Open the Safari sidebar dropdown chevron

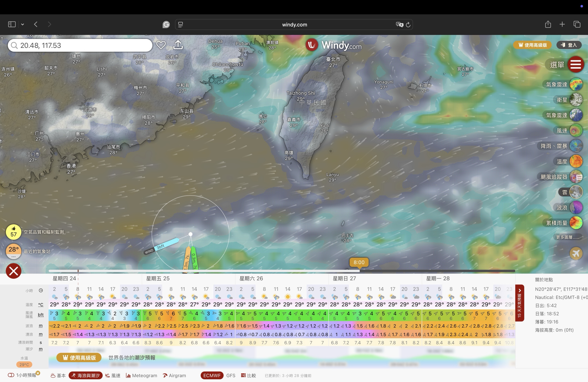click(x=23, y=24)
